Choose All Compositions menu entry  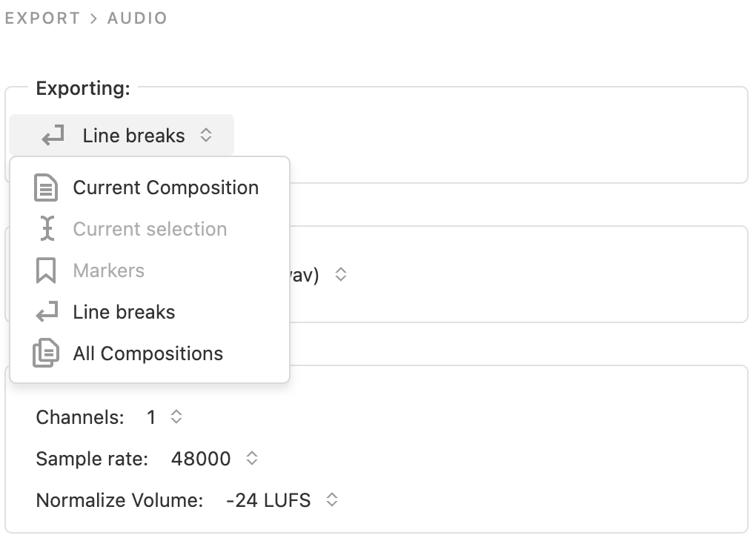pyautogui.click(x=150, y=354)
